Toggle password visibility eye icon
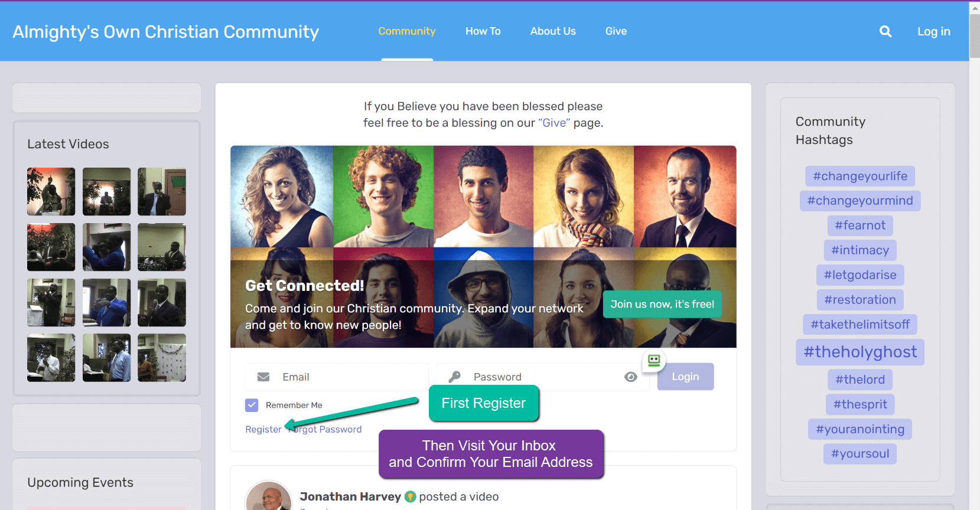 [631, 377]
